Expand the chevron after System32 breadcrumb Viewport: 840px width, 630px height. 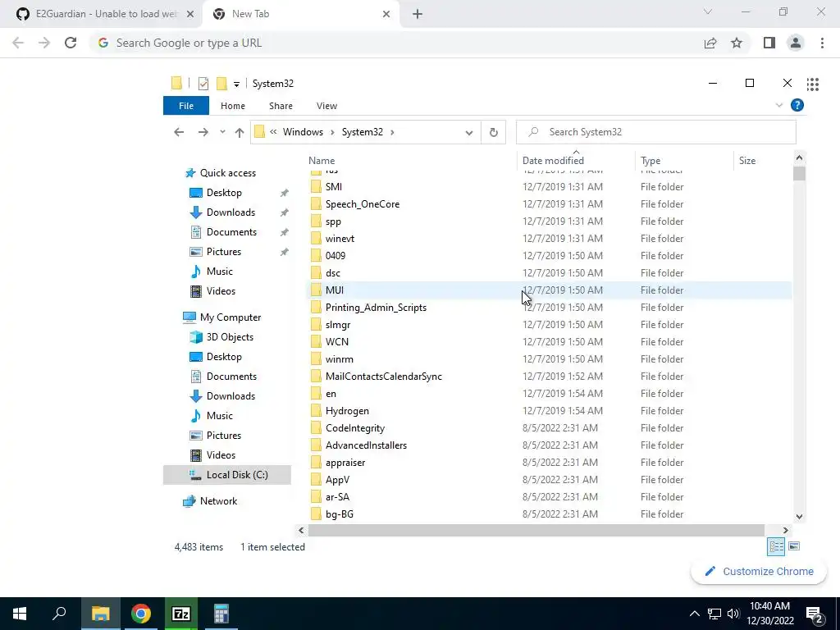click(x=393, y=132)
